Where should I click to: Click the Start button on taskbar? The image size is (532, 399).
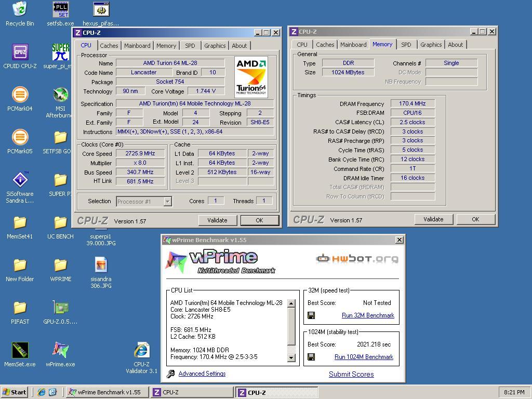coord(14,392)
